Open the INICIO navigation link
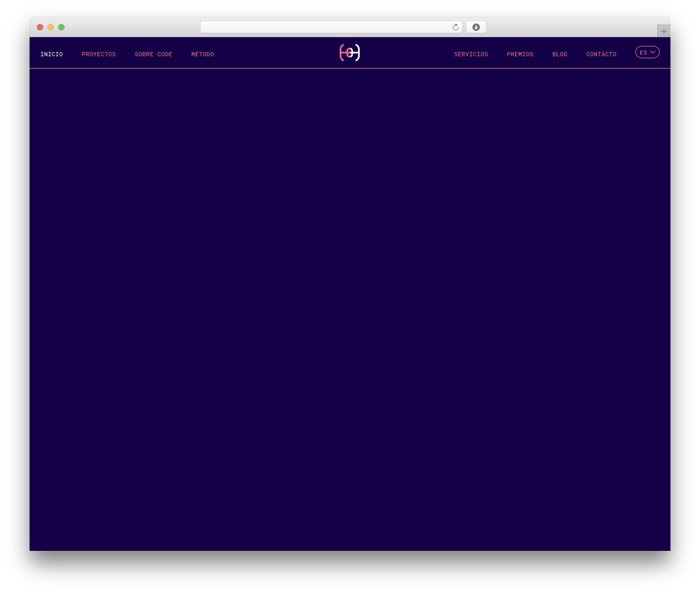Image resolution: width=700 pixels, height=593 pixels. click(x=51, y=54)
